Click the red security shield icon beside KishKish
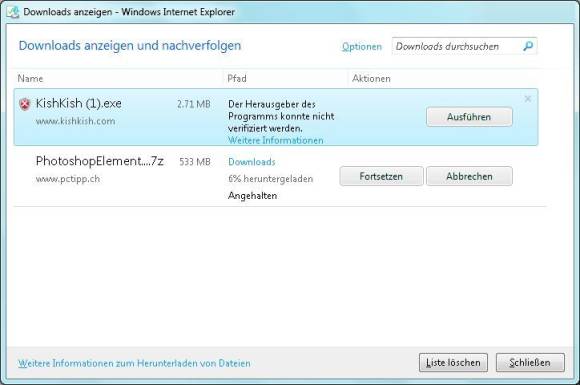 pyautogui.click(x=24, y=105)
